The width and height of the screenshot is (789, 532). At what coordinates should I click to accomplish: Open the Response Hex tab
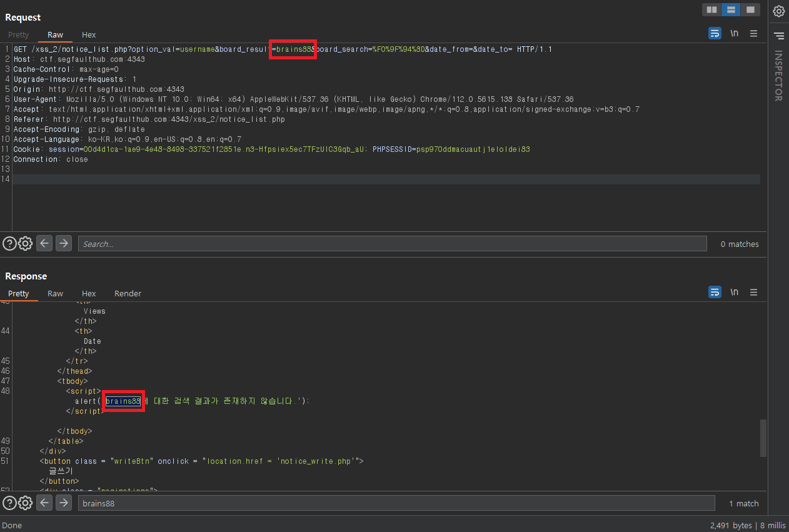[x=89, y=294]
